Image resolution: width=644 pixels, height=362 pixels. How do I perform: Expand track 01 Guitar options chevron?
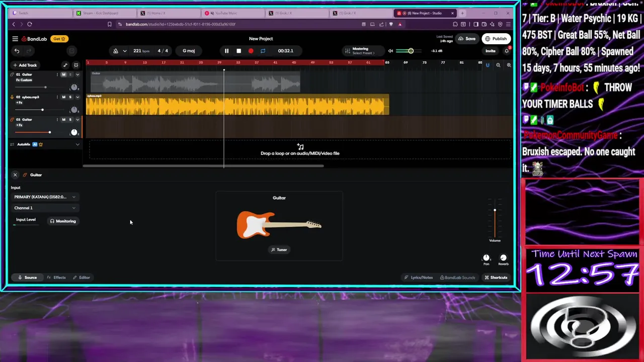[x=77, y=74]
